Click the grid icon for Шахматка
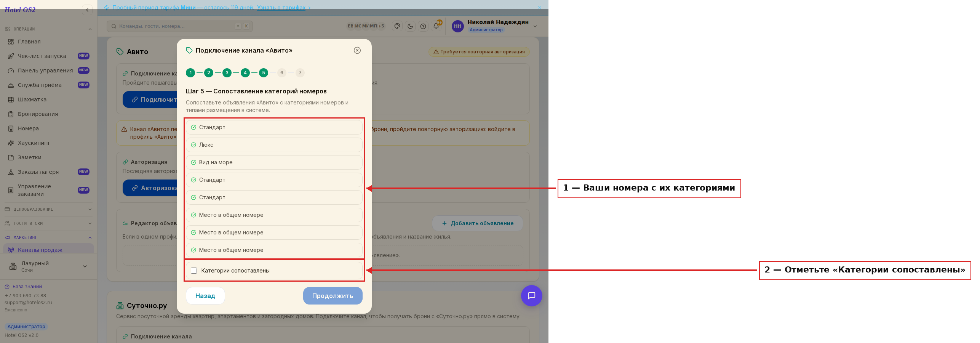Screen dimensions: 980x343 [x=11, y=99]
